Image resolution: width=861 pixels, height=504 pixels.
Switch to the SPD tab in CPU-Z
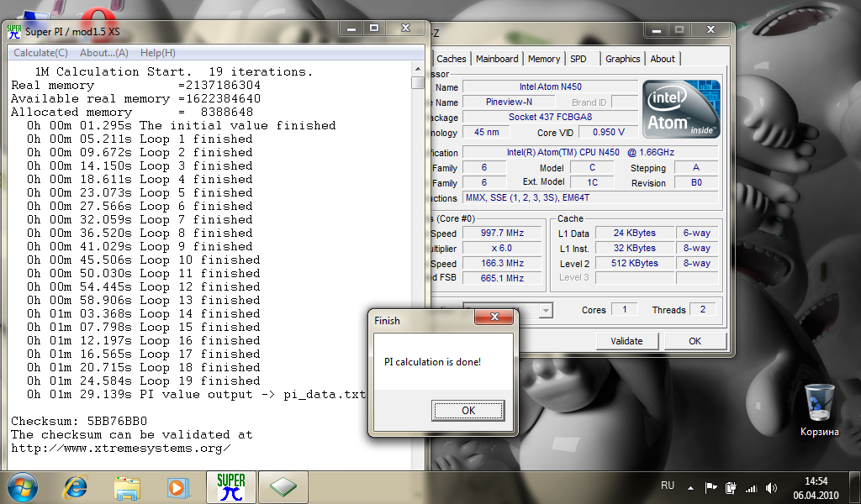coord(578,59)
